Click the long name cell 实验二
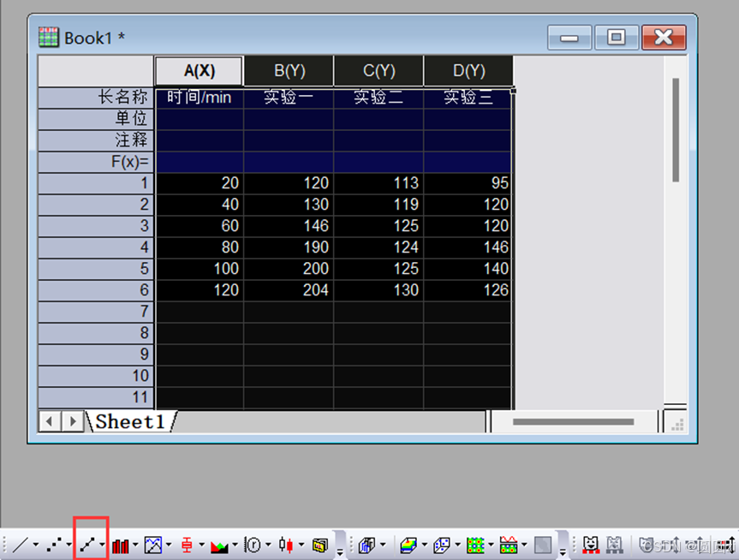Image resolution: width=739 pixels, height=560 pixels. point(378,98)
